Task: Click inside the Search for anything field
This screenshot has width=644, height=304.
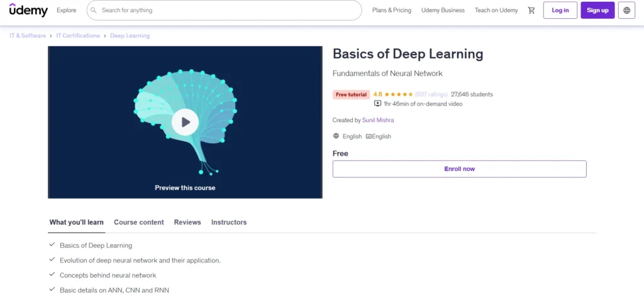Action: pyautogui.click(x=226, y=10)
